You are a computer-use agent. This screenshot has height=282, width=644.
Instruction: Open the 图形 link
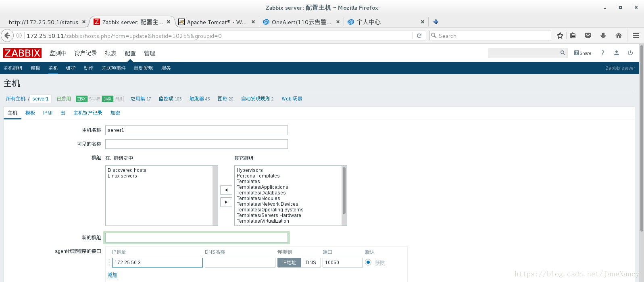point(223,99)
